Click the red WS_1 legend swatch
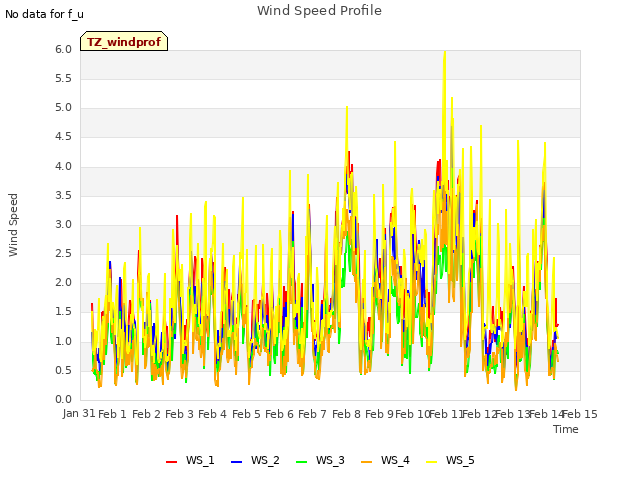 tap(171, 461)
